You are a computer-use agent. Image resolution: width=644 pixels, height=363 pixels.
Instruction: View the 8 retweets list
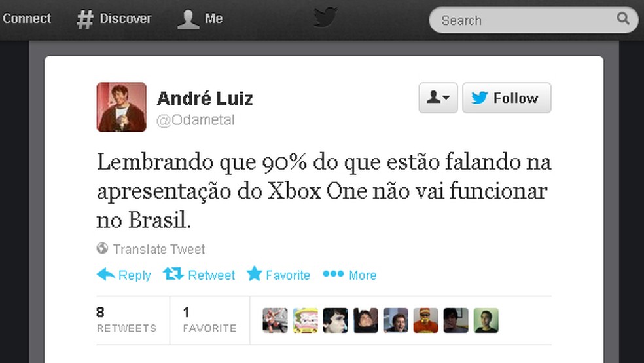[126, 320]
